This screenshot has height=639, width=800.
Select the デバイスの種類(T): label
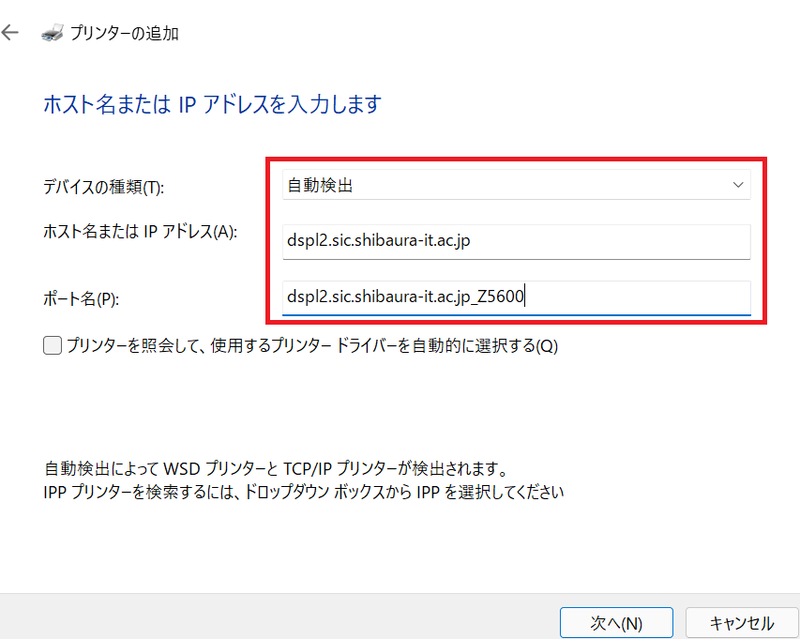click(104, 187)
